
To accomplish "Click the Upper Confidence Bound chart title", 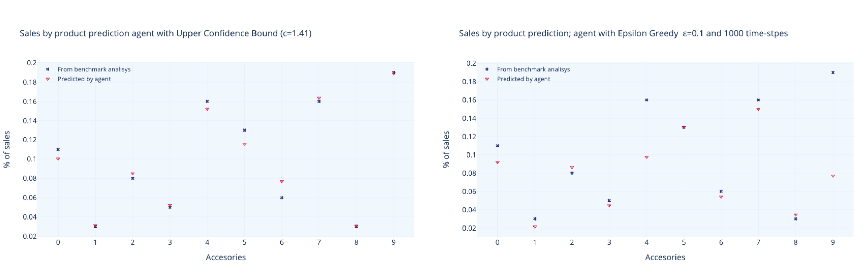I will 165,33.
